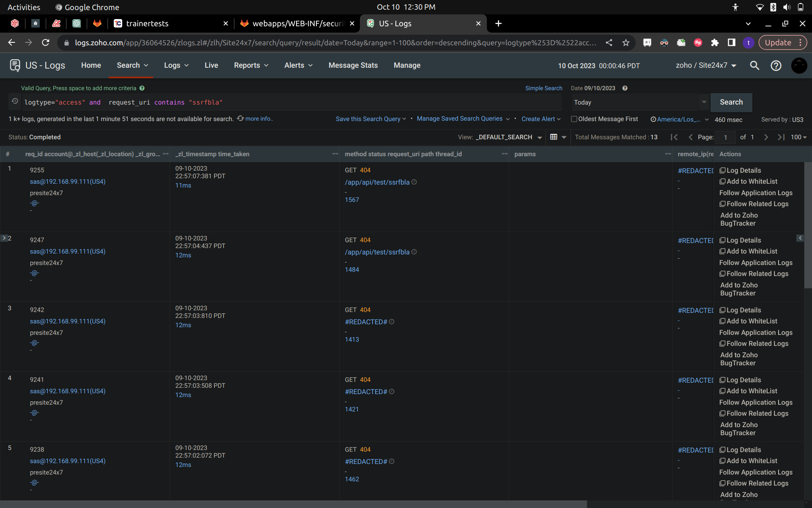The image size is (812, 508).
Task: Click Create Alert link
Action: (538, 119)
